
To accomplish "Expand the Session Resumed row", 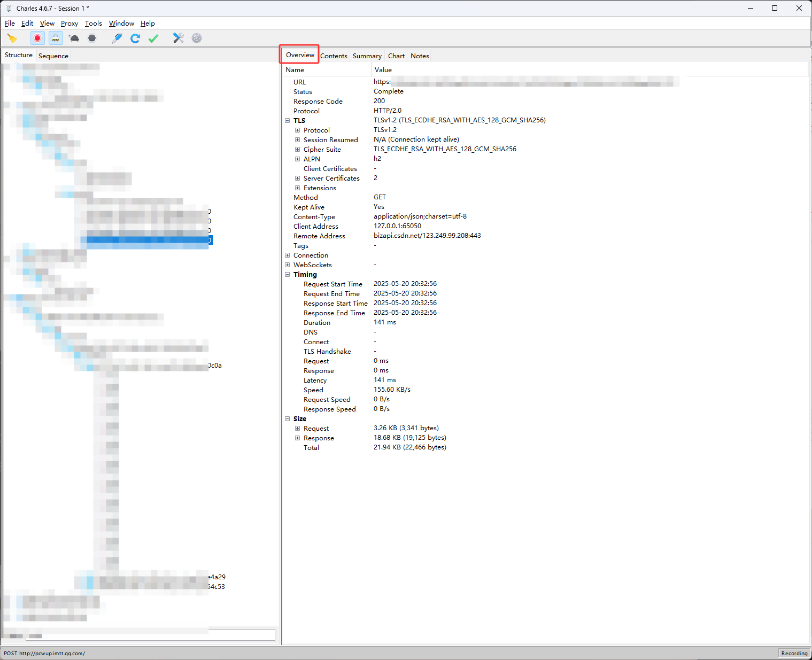I will [x=298, y=140].
